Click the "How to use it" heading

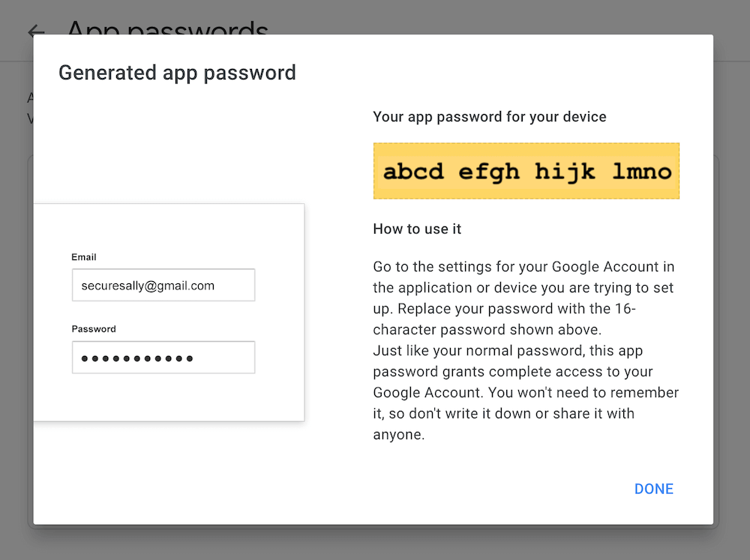click(417, 229)
